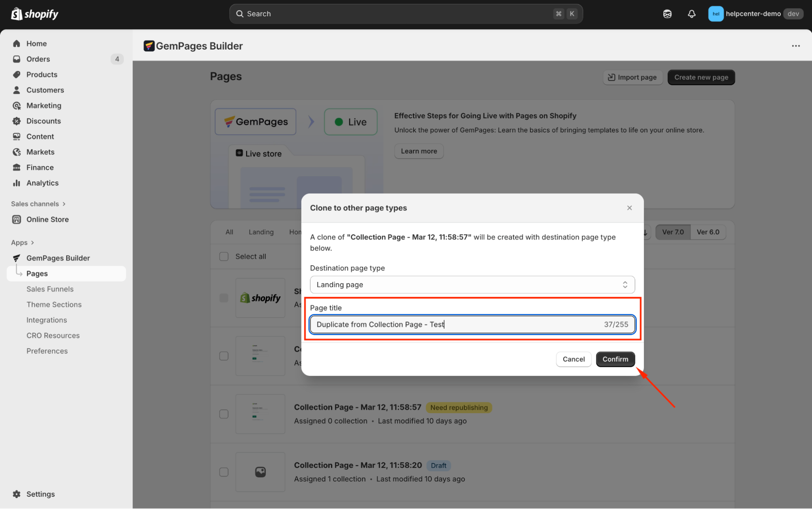Click the Settings gear icon
Image resolution: width=812 pixels, height=509 pixels.
pyautogui.click(x=17, y=494)
